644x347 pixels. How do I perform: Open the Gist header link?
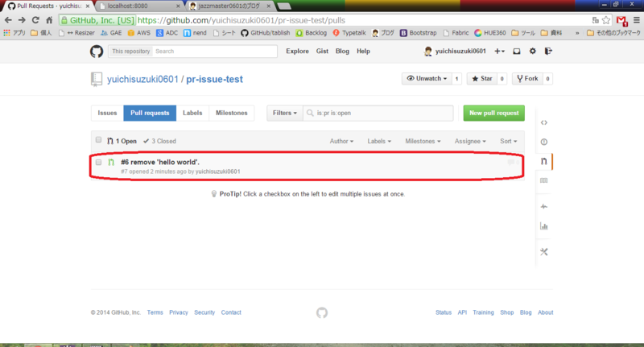(x=322, y=51)
